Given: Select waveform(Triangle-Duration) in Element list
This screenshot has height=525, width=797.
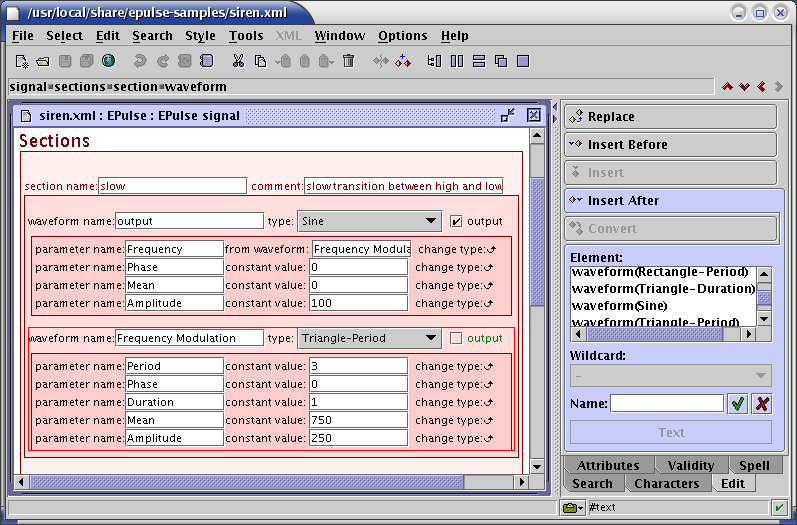Looking at the screenshot, I should (663, 289).
